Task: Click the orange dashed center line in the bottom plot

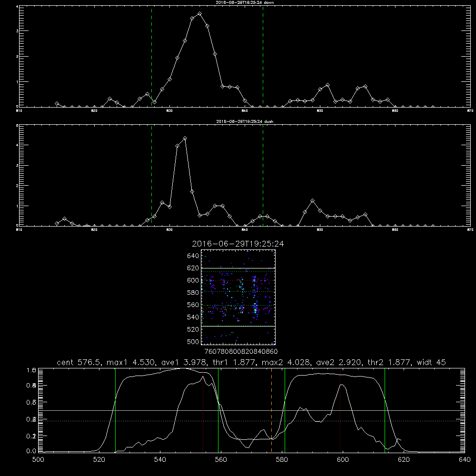Action: (x=271, y=410)
